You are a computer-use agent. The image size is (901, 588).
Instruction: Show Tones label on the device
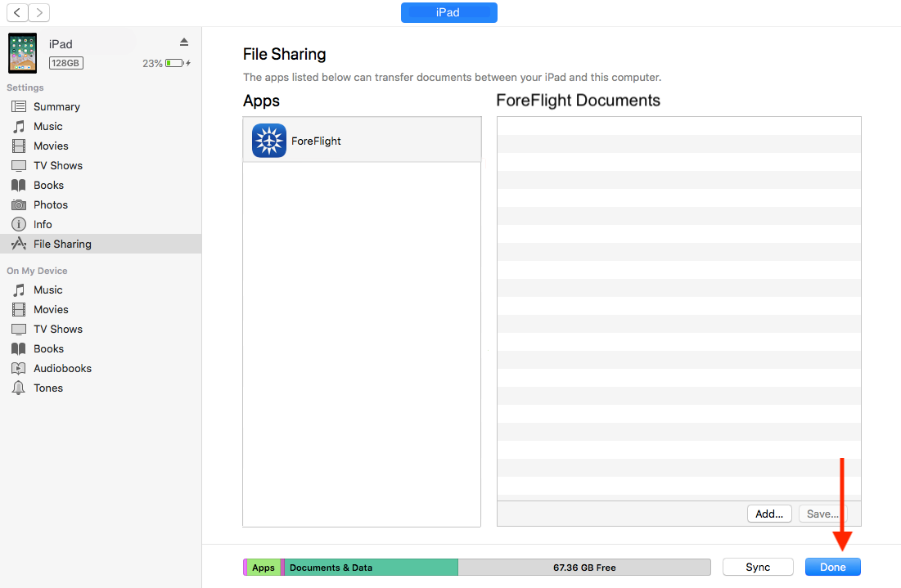pyautogui.click(x=48, y=388)
